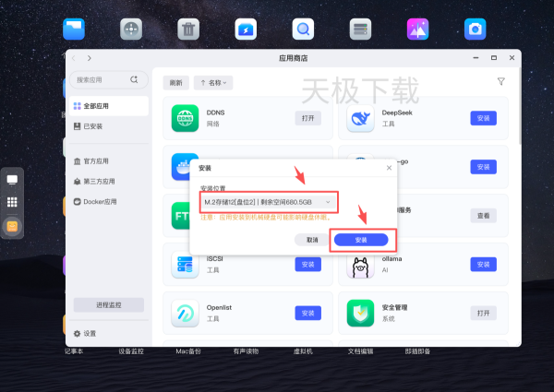Viewport: 554px width, 392px height.
Task: Open the file manager desktop icon
Action: point(74,29)
